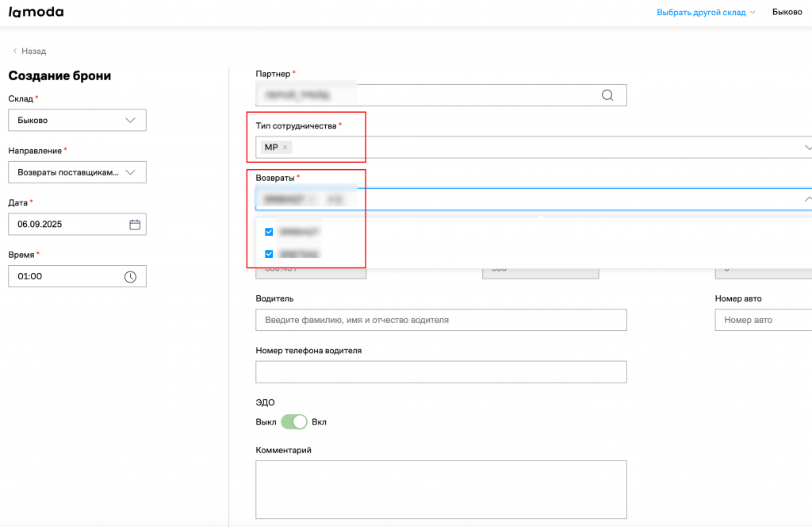The width and height of the screenshot is (812, 527).
Task: Click the search icon in Партнер field
Action: pyautogui.click(x=607, y=95)
